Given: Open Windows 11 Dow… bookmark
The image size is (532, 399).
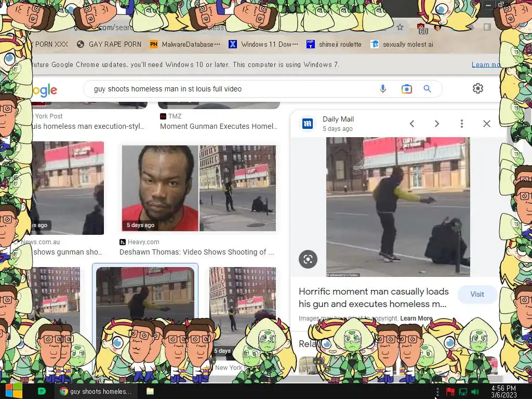Looking at the screenshot, I should tap(263, 45).
